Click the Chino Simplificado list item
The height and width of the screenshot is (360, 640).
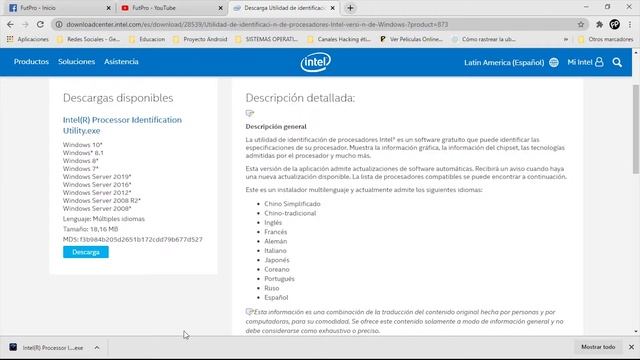pos(292,204)
